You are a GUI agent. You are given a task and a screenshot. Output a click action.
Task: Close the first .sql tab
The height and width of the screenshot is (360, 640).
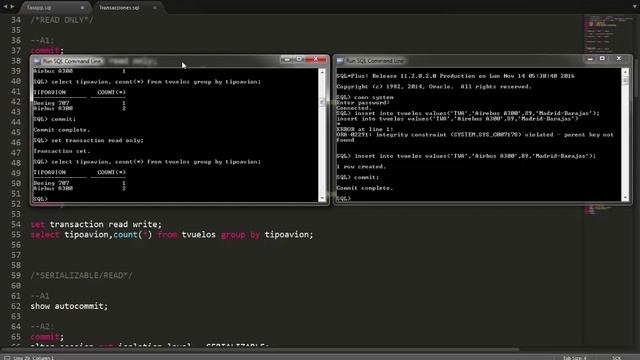(82, 7)
